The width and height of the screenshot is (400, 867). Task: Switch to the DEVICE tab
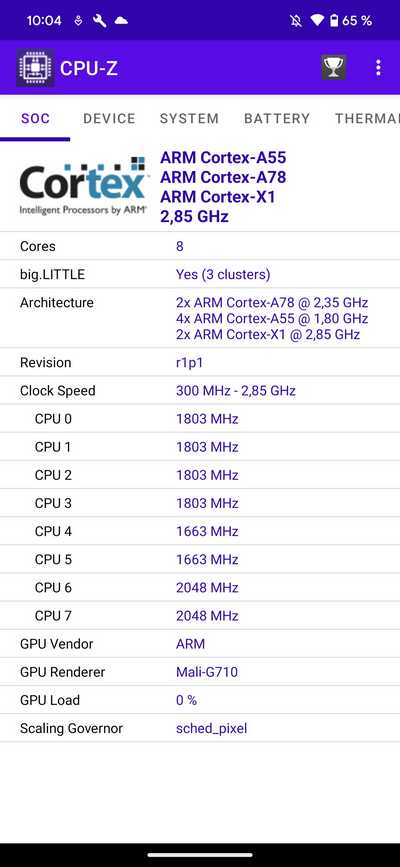click(x=109, y=118)
